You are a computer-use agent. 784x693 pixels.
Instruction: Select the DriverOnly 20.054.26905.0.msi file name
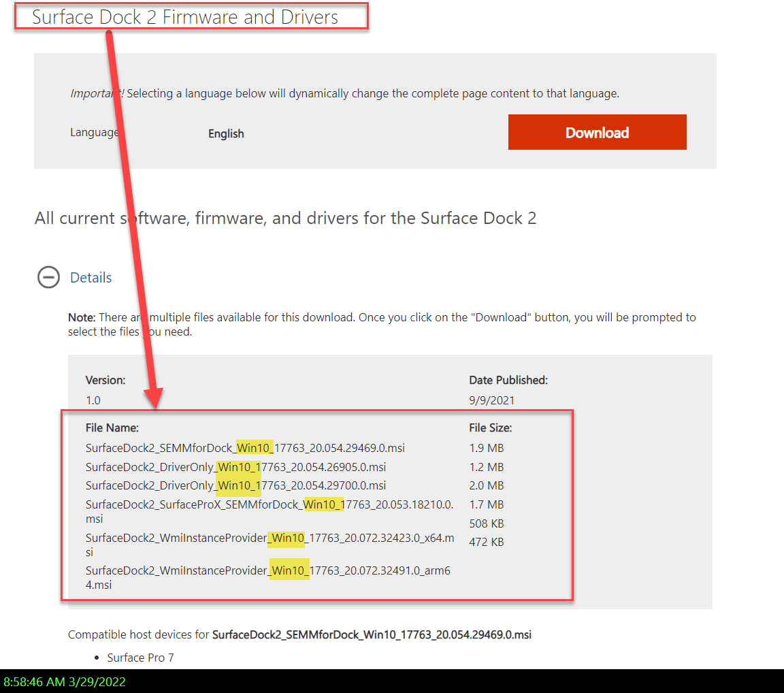tap(235, 466)
